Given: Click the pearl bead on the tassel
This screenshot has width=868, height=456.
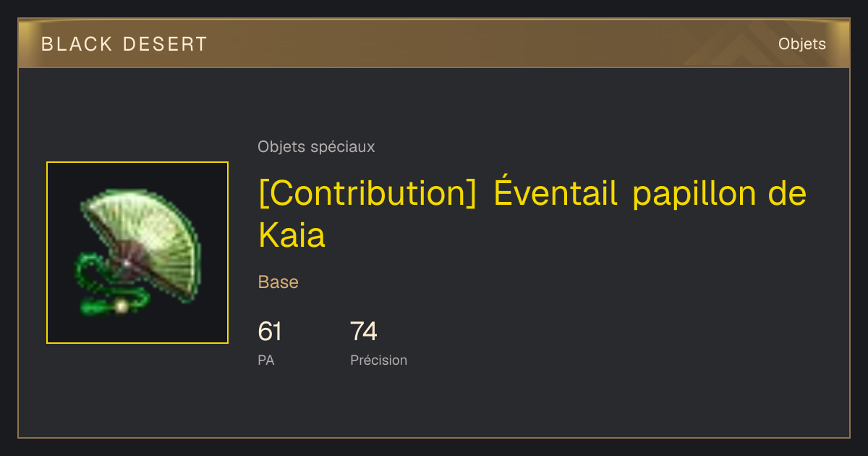Looking at the screenshot, I should (122, 307).
